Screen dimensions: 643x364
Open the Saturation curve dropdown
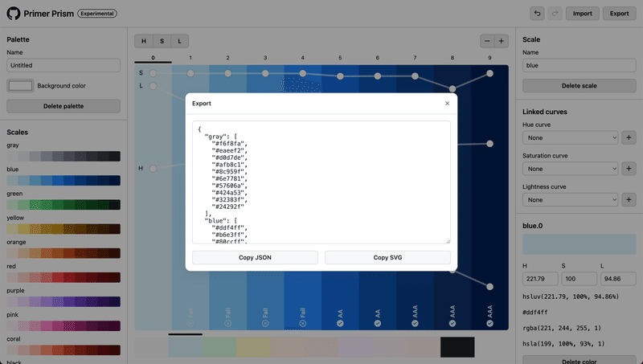[x=571, y=169]
